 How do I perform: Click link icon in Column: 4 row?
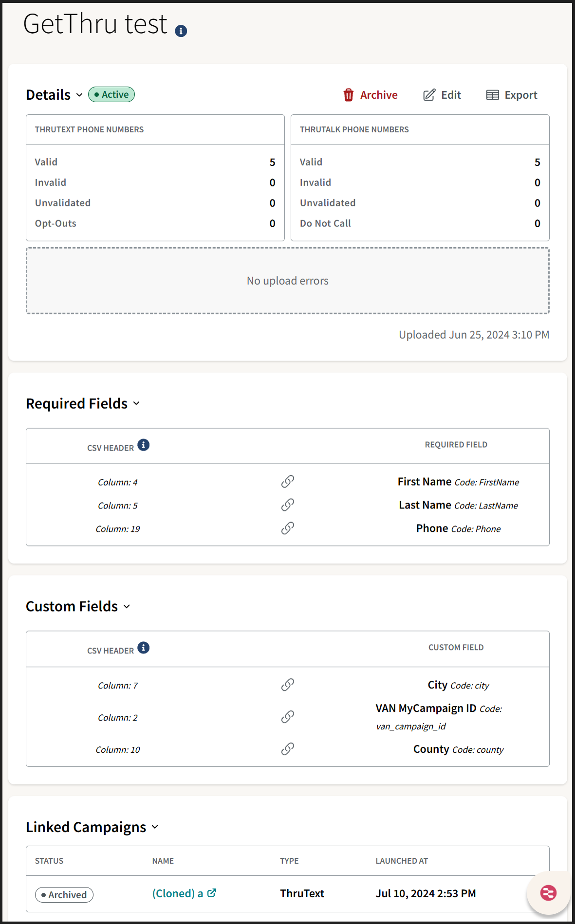point(288,482)
